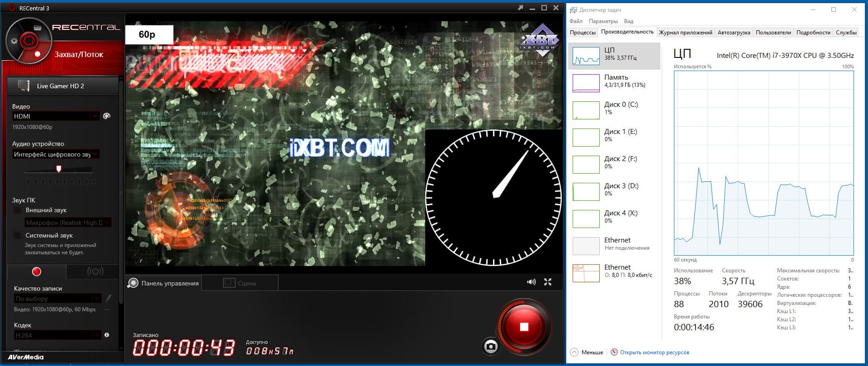Switch to streaming mode tab icon
Image resolution: width=868 pixels, height=366 pixels.
click(95, 271)
